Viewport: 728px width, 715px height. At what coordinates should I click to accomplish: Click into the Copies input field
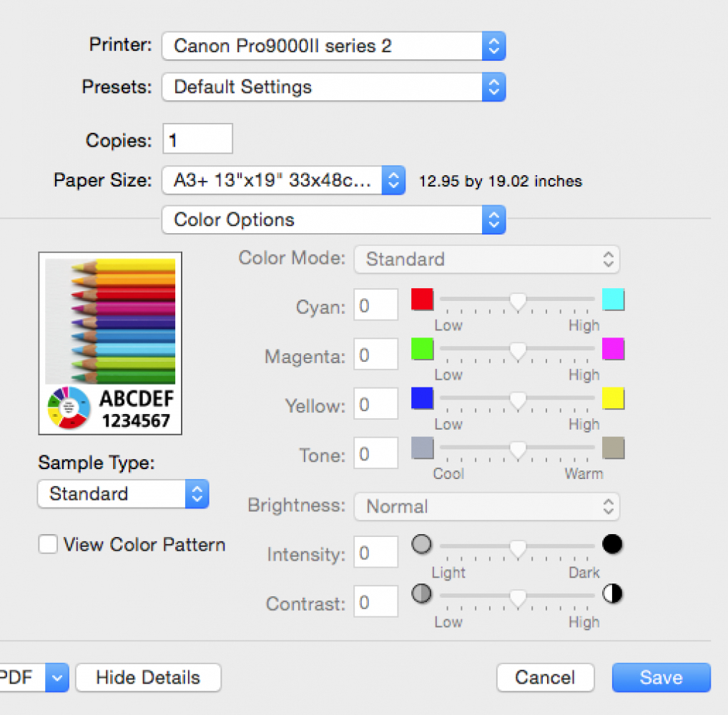(x=197, y=139)
